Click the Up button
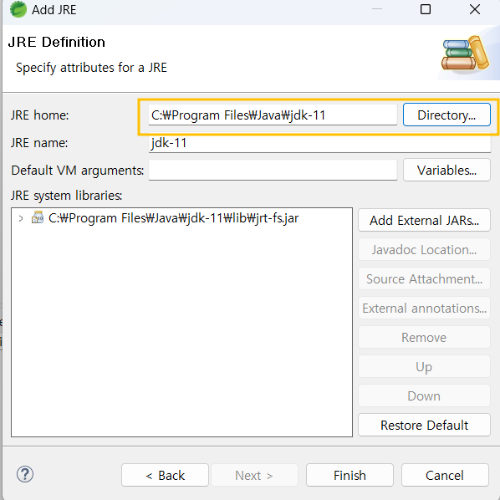 point(424,367)
